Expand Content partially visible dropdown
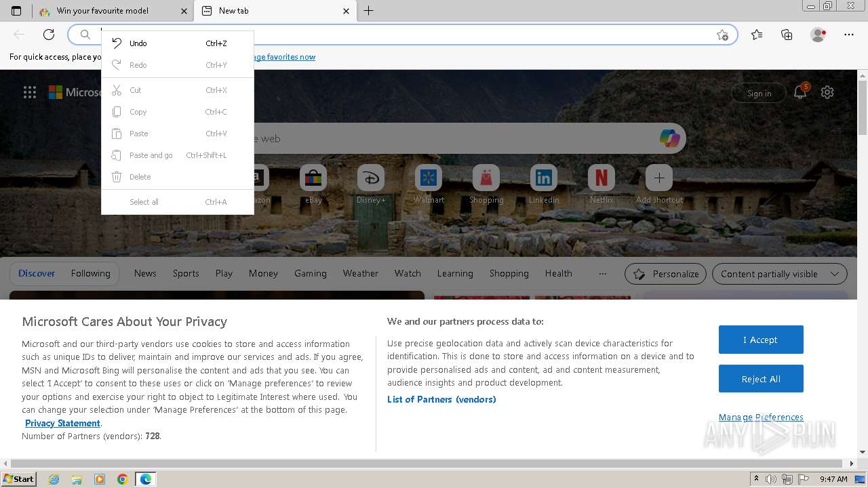This screenshot has width=868, height=488. [x=780, y=274]
